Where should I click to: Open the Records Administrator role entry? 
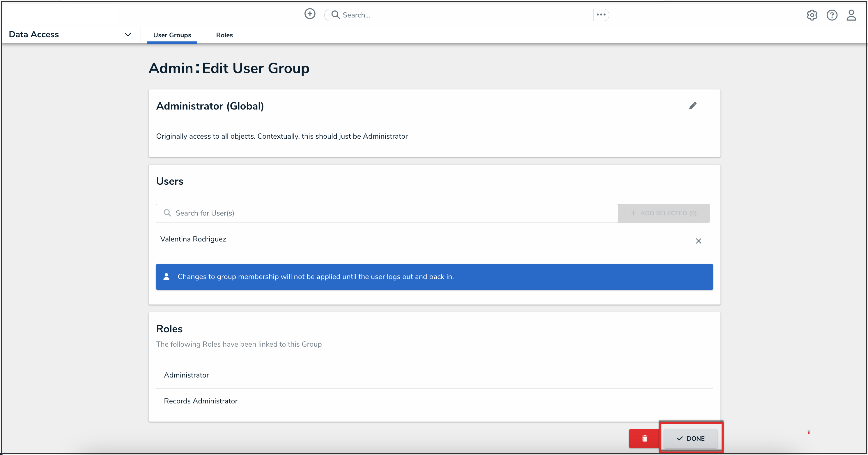coord(201,401)
